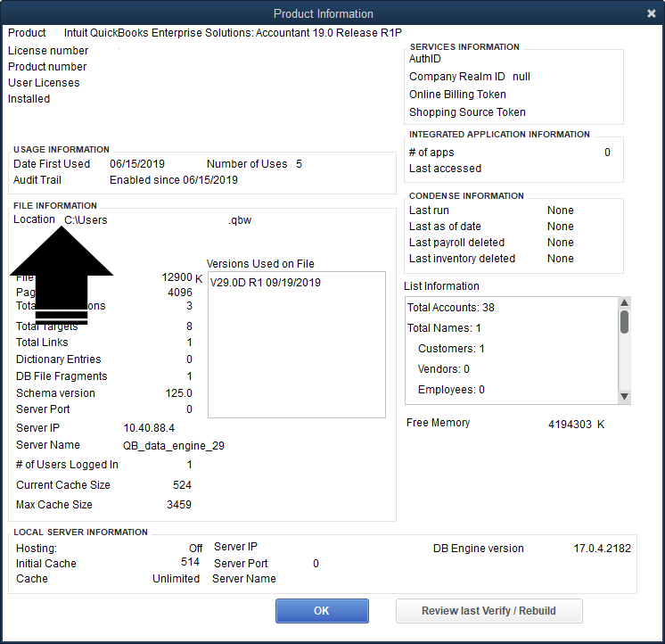Click Last payroll deleted None value
Screen dimensions: 665x644
coord(560,243)
